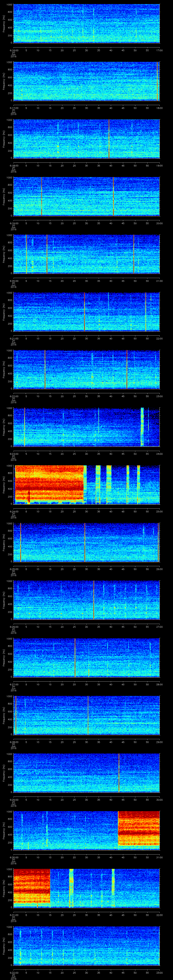Click the '29:00' end time label

coord(160,742)
